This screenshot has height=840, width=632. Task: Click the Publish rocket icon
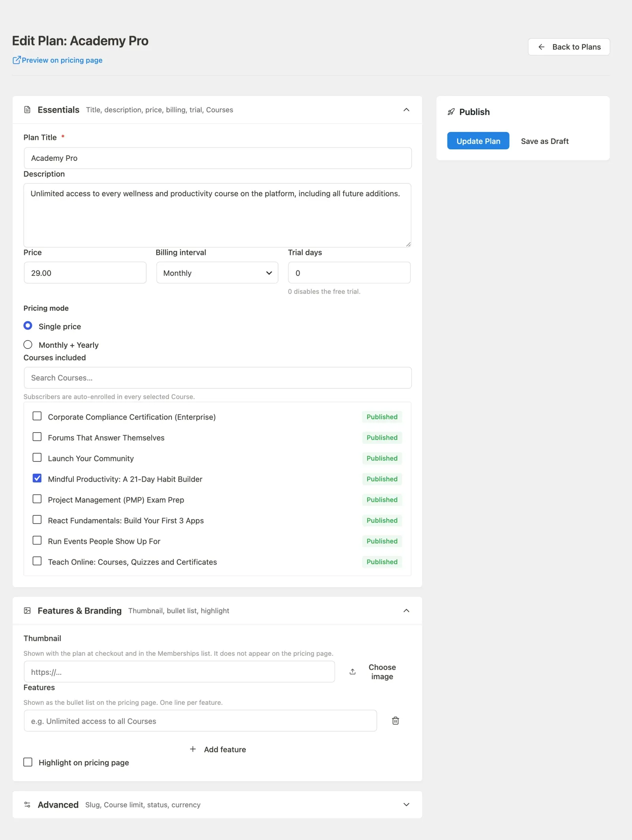tap(451, 112)
